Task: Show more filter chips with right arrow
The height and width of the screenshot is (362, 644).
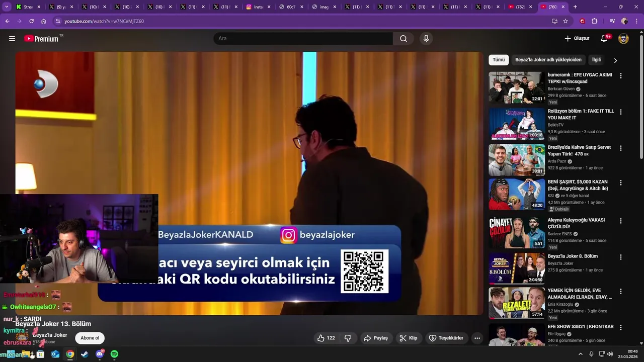Action: 615,60
